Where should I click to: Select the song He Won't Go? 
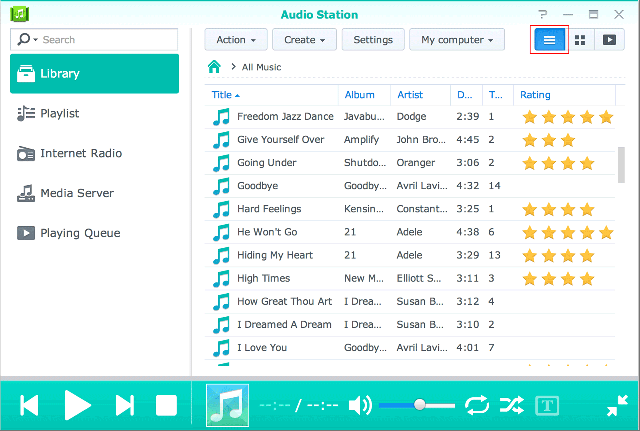click(x=410, y=232)
